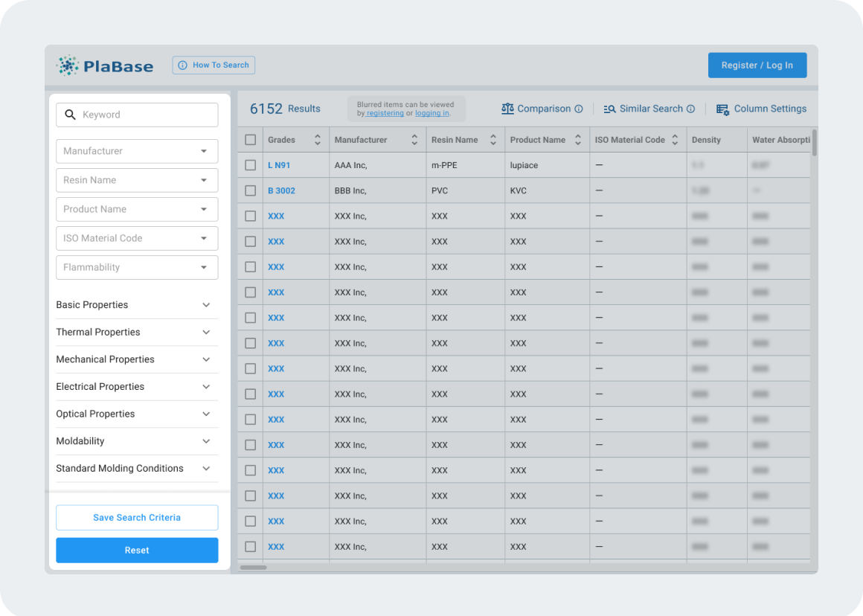The height and width of the screenshot is (616, 863).
Task: Toggle the select-all header checkbox
Action: tap(251, 140)
